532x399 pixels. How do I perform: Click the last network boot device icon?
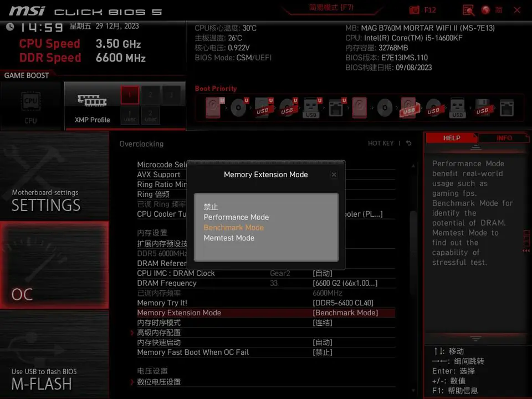point(507,107)
